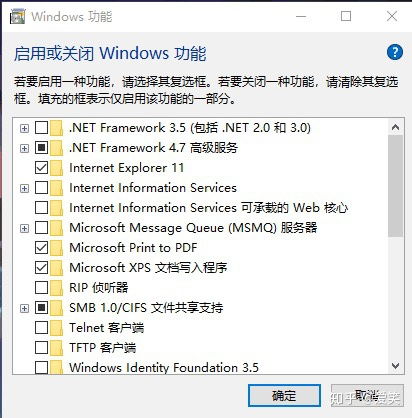Tick the .NET Framework 3.5 checkbox
Image resolution: width=412 pixels, height=418 pixels.
[x=41, y=128]
